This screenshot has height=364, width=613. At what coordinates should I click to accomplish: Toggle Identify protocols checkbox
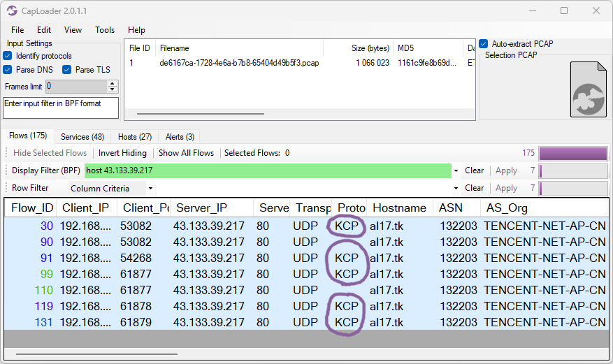click(8, 56)
